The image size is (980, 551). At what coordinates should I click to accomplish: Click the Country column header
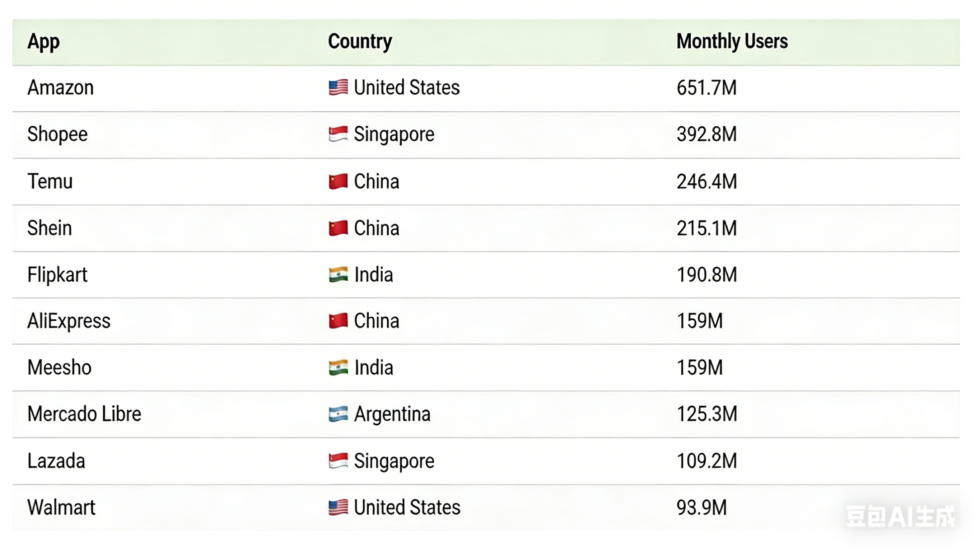pos(359,42)
